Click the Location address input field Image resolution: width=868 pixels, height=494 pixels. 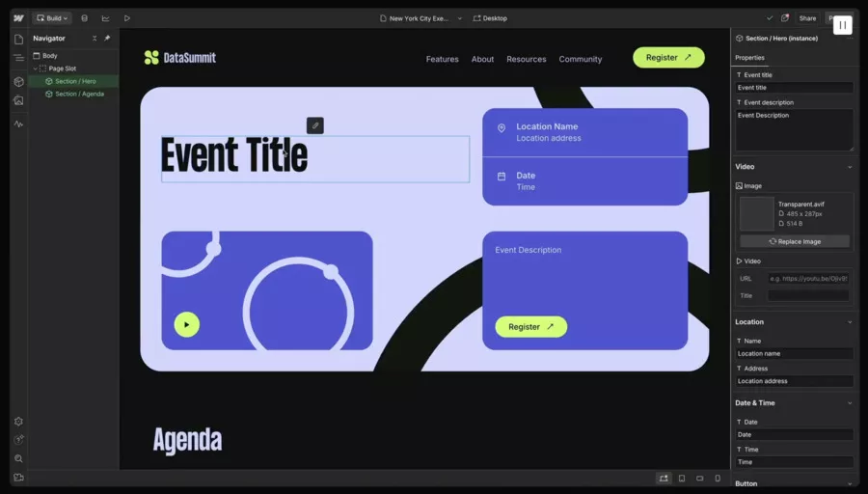(795, 381)
